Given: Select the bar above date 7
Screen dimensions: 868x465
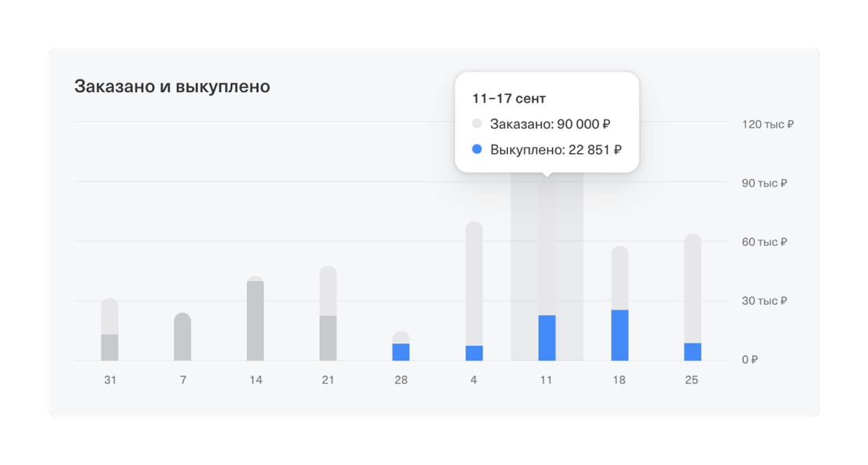Looking at the screenshot, I should tap(182, 337).
